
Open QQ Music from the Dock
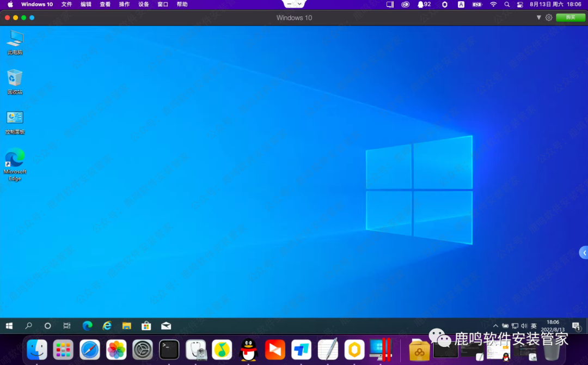click(x=222, y=350)
